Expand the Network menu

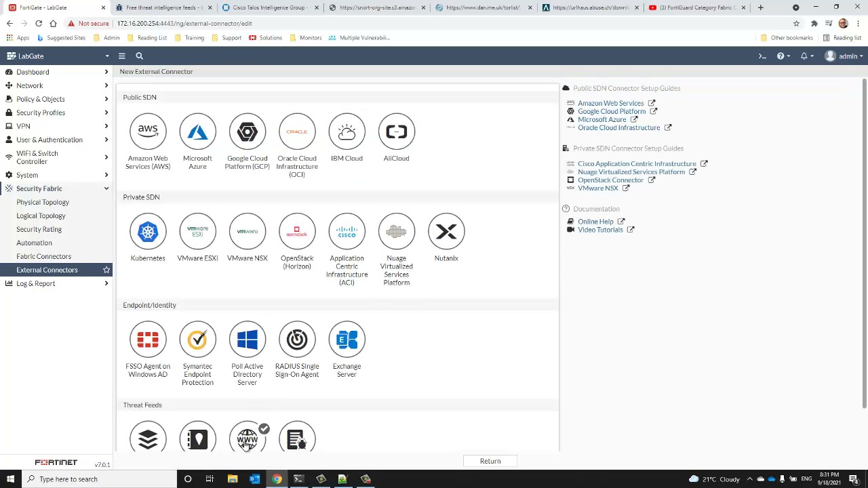[56, 85]
